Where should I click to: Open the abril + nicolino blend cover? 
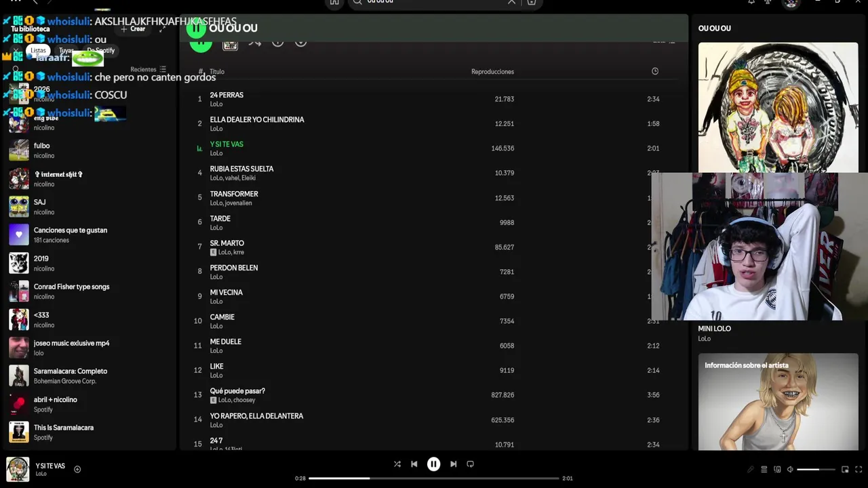[19, 404]
